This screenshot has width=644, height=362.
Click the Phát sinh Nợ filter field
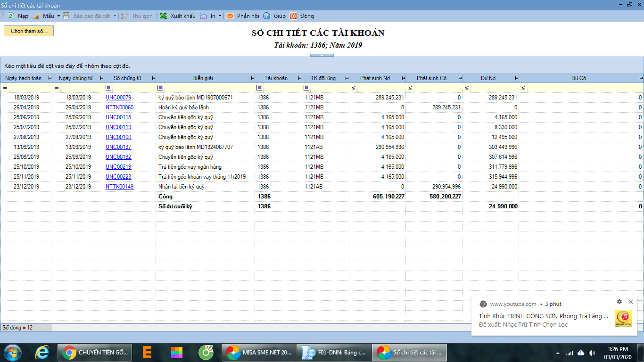(381, 88)
